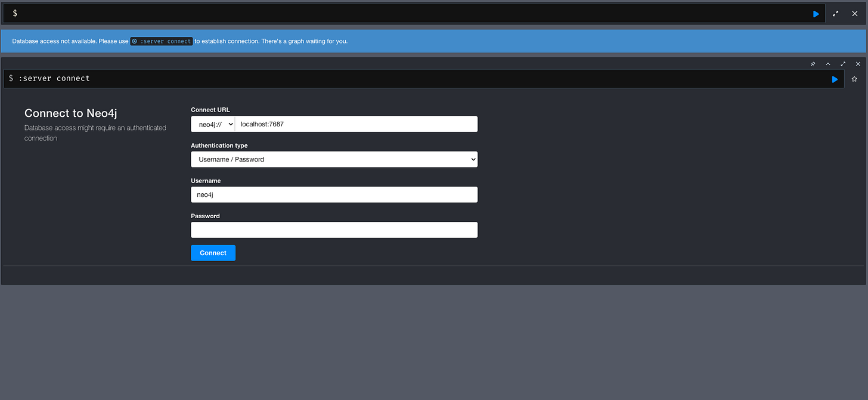Fullscreen the :server connect frame
868x400 pixels.
tap(843, 64)
